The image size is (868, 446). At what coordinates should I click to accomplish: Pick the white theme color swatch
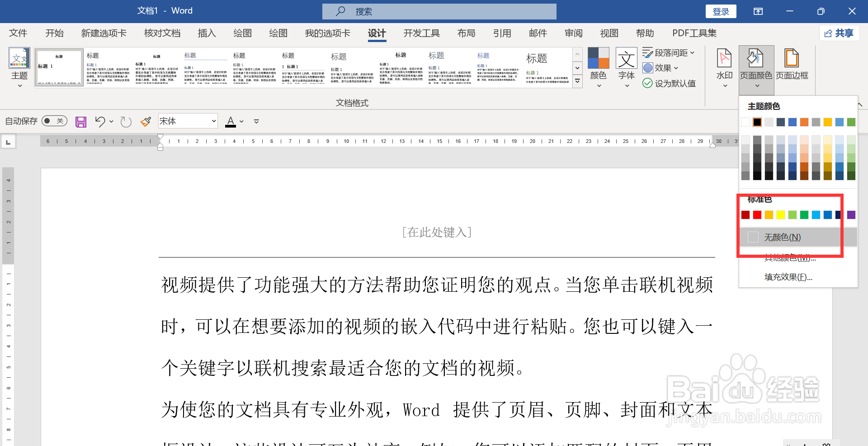click(x=745, y=122)
